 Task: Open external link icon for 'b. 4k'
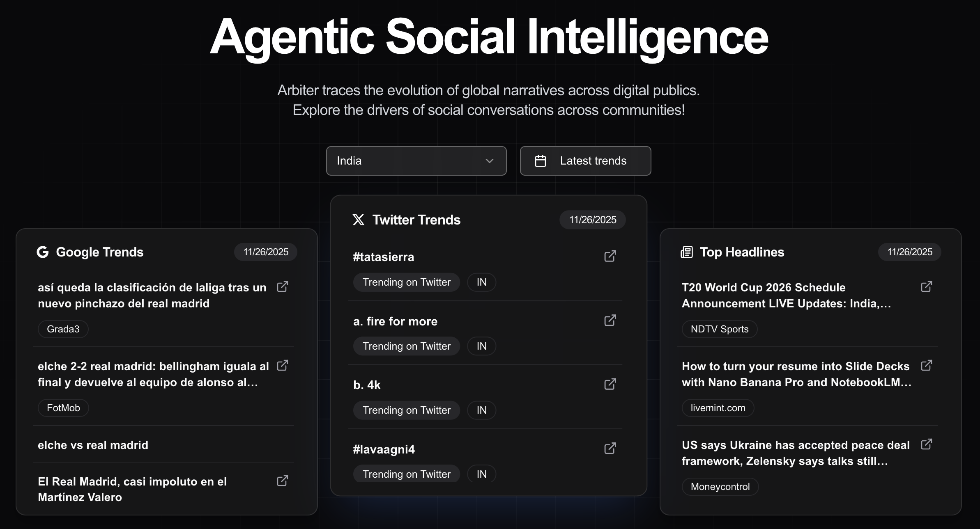click(x=610, y=384)
